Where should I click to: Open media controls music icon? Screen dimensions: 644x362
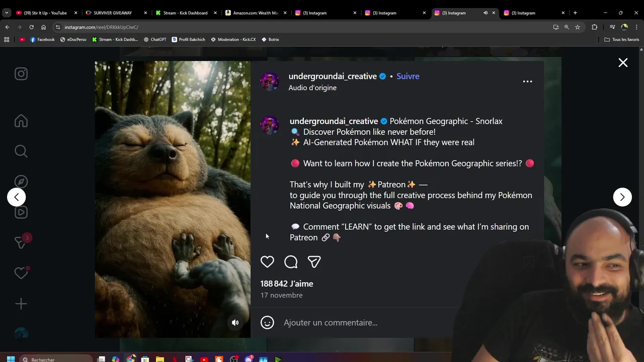pyautogui.click(x=612, y=27)
